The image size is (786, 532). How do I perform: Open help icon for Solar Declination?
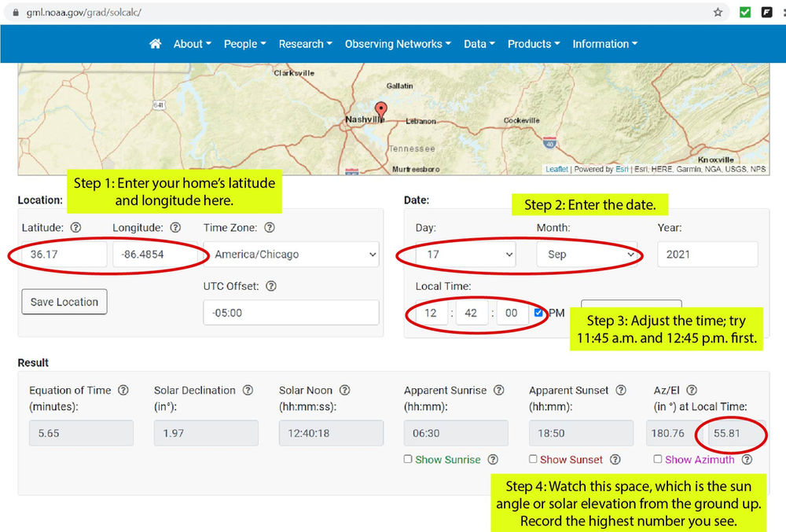tap(248, 391)
